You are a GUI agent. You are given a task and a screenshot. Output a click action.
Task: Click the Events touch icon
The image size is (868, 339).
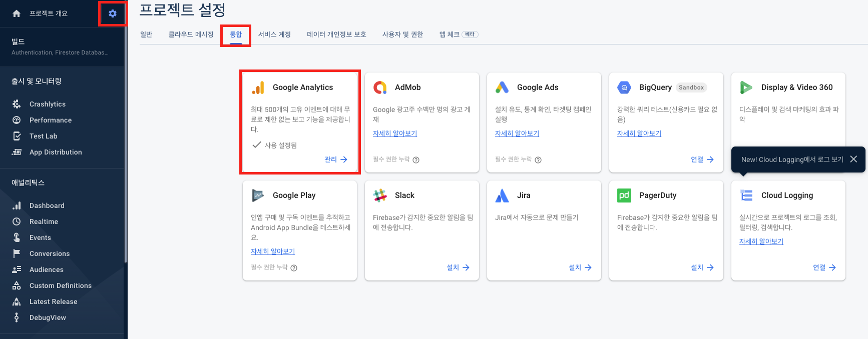(x=17, y=237)
